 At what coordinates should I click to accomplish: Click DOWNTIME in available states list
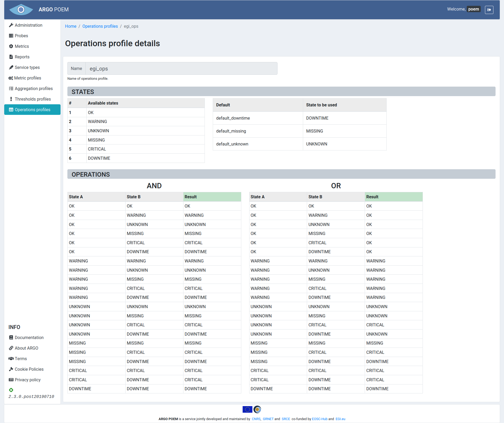tap(99, 158)
